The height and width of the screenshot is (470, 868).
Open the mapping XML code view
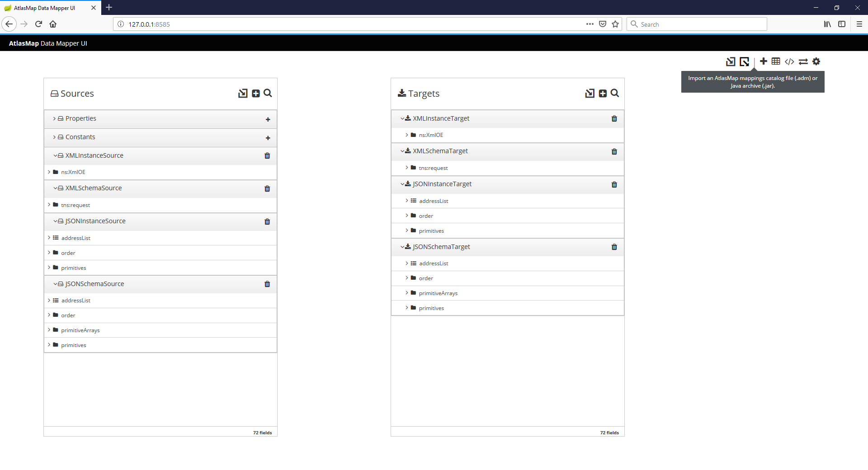tap(789, 61)
